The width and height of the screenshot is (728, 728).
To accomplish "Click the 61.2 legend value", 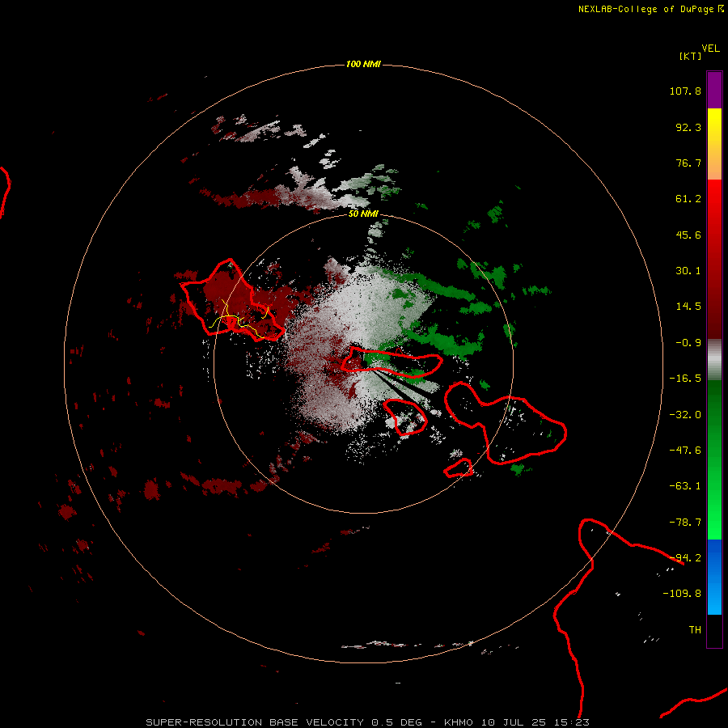I will (x=688, y=199).
